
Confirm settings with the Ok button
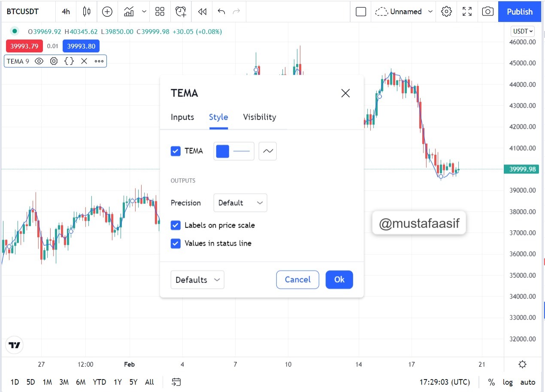(339, 280)
